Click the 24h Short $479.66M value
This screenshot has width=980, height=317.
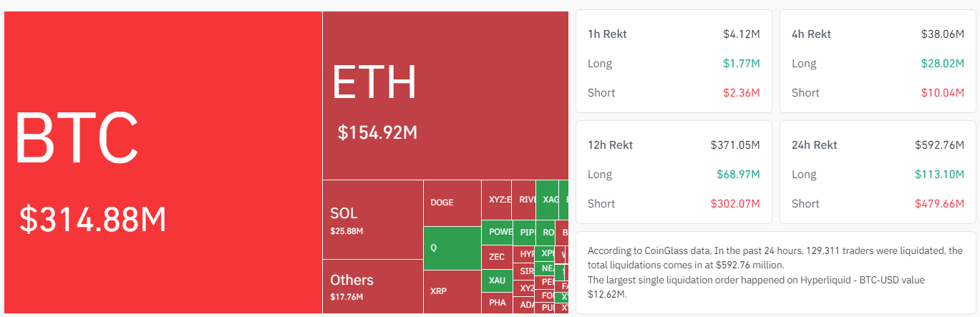coord(939,203)
